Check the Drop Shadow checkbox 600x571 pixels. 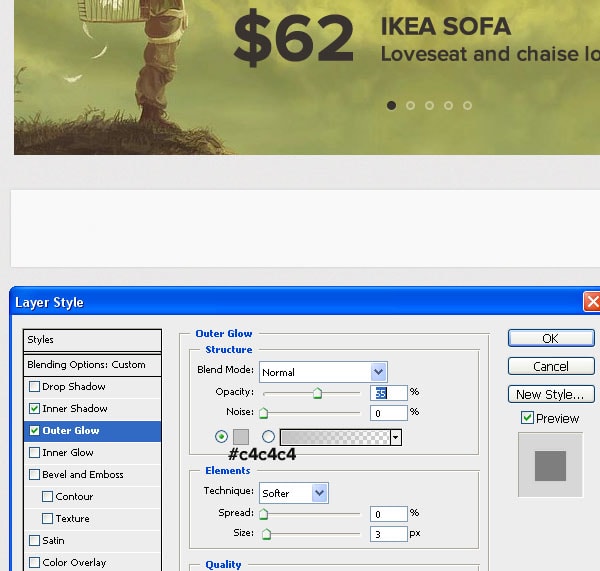[34, 387]
